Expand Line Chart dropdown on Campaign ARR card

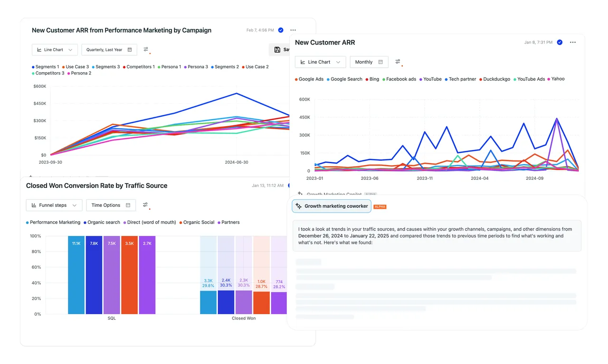55,49
